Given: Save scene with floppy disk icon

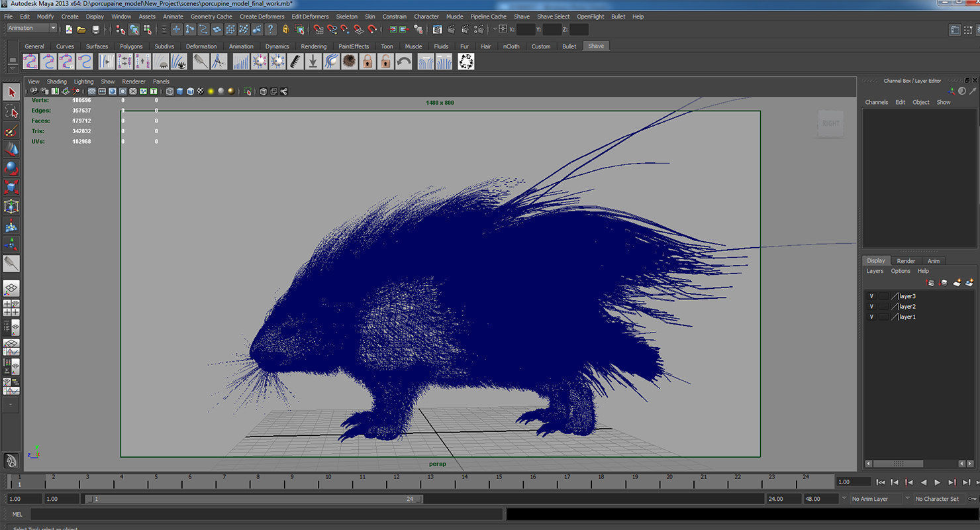Looking at the screenshot, I should point(96,29).
